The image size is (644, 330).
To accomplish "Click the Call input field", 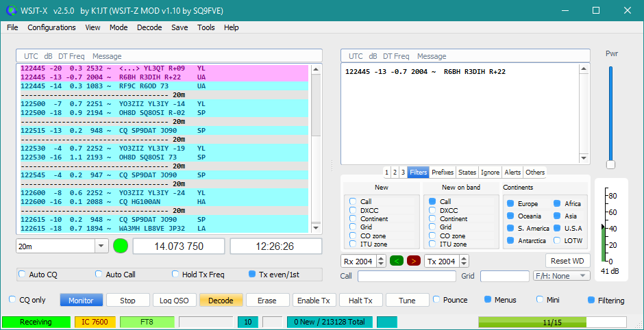I will click(406, 276).
